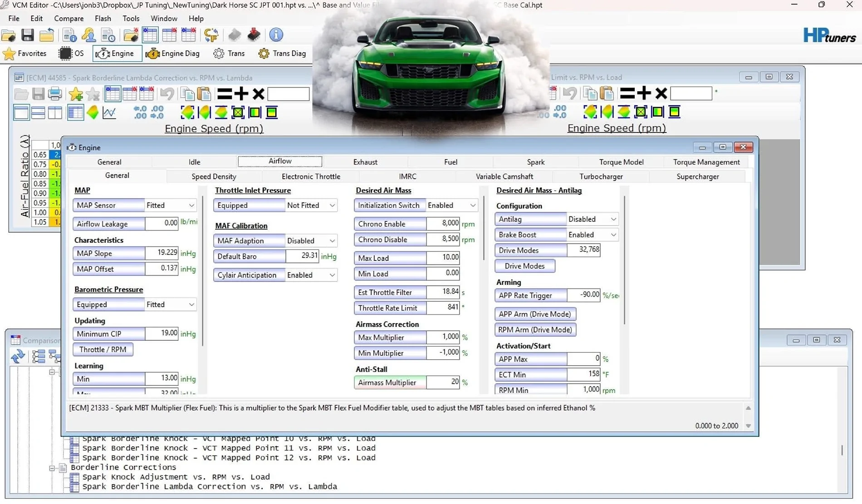
Task: Add Spark Lambda table to favorites
Action: (x=76, y=94)
